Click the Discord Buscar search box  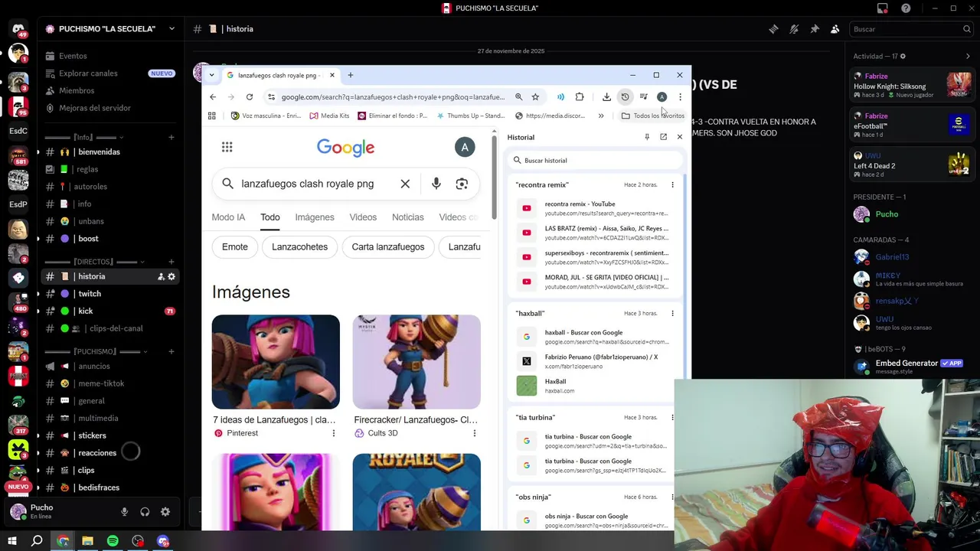click(912, 29)
